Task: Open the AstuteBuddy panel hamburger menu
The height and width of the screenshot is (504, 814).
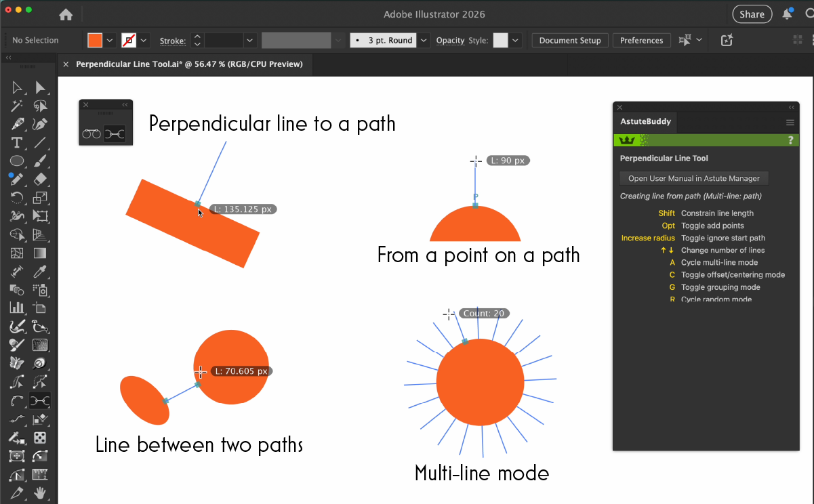Action: click(x=790, y=123)
